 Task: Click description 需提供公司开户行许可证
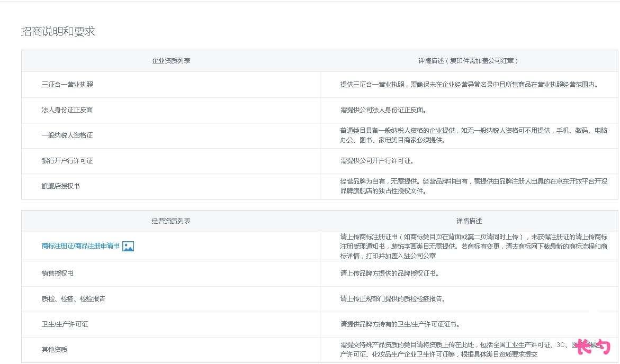[x=377, y=160]
